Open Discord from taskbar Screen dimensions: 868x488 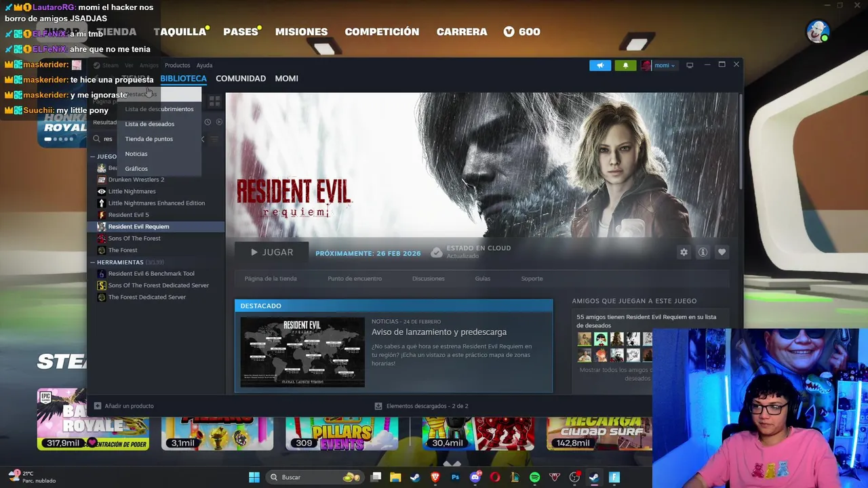475,477
